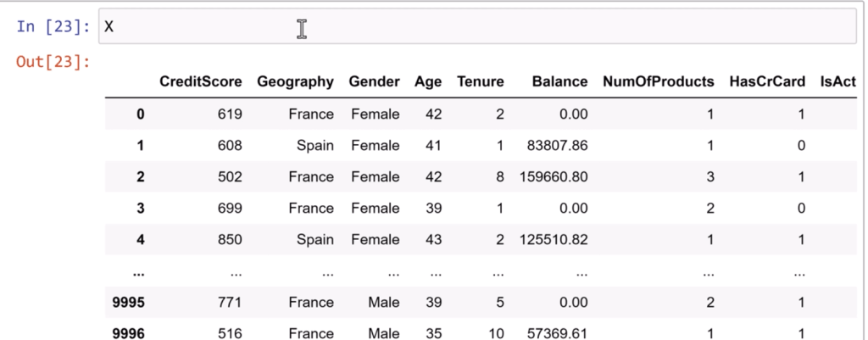868x340 pixels.
Task: Click the Gender column header
Action: pyautogui.click(x=374, y=82)
